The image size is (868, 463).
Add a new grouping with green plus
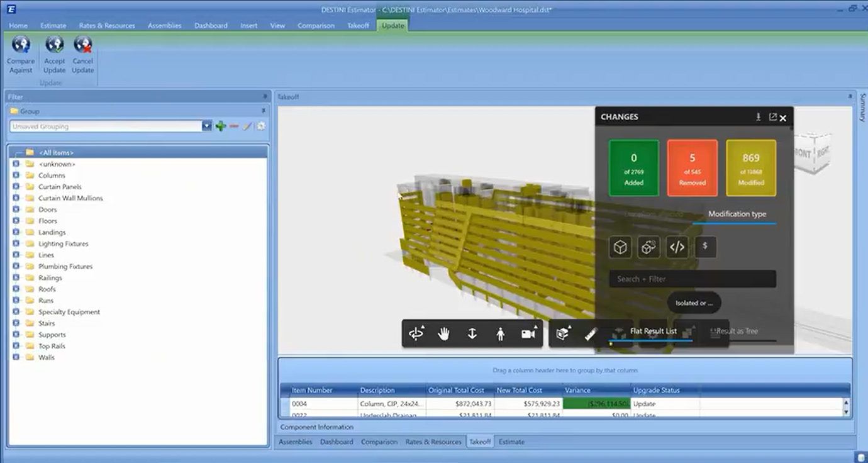(x=221, y=126)
